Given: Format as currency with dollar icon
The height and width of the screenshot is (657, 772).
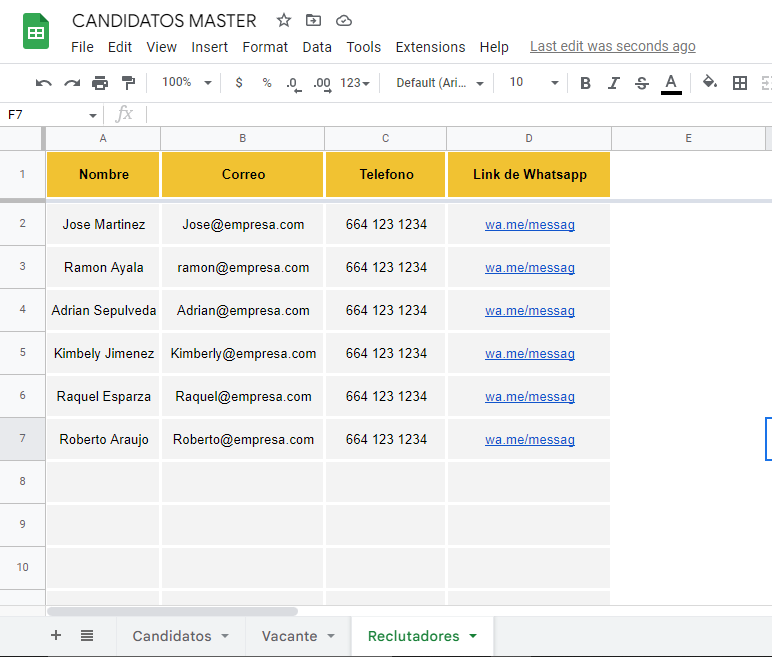Looking at the screenshot, I should [239, 83].
